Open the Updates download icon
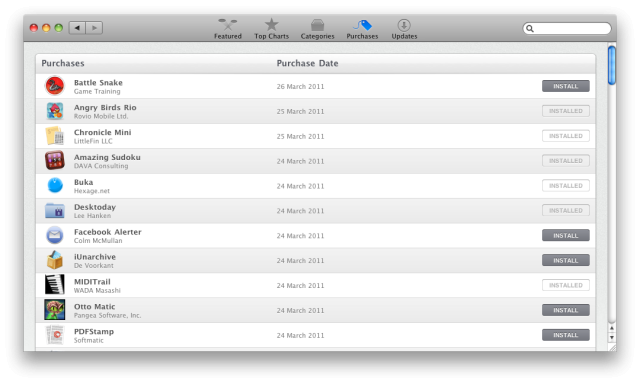 point(404,25)
